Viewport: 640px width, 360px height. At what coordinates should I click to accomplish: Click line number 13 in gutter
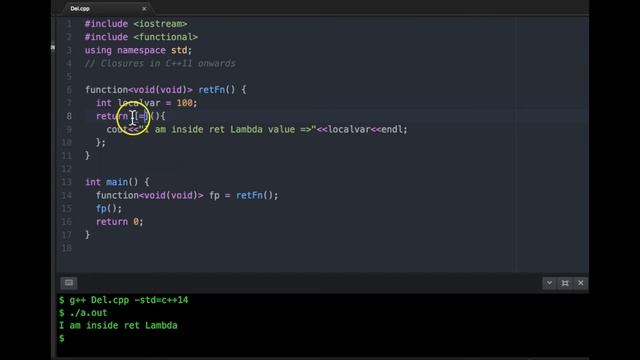[x=67, y=182]
